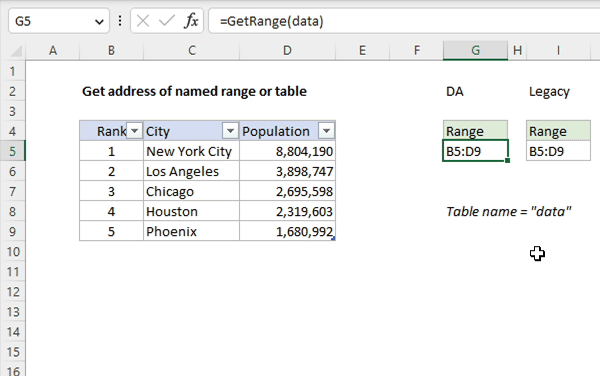Select the Legacy label cell
The width and height of the screenshot is (600, 376).
click(558, 91)
